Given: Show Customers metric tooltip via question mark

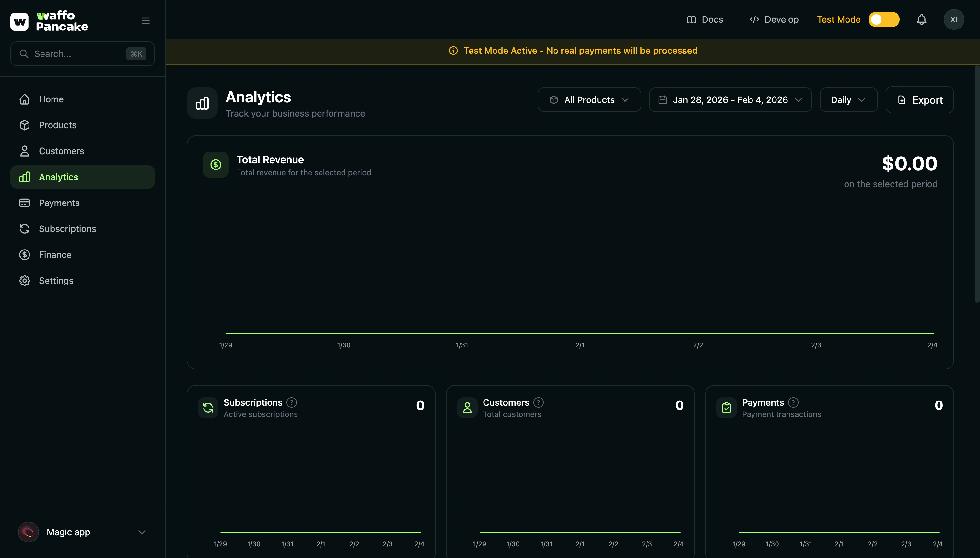Looking at the screenshot, I should pyautogui.click(x=539, y=402).
